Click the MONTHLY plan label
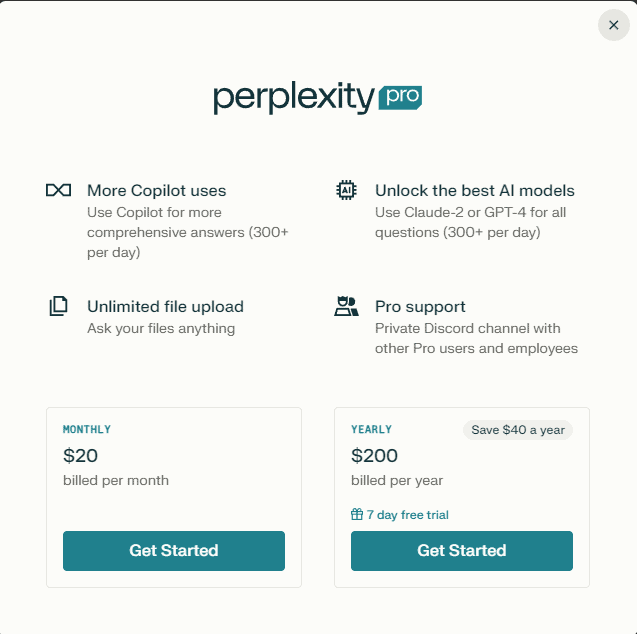Viewport: 637px width, 634px height. click(87, 429)
